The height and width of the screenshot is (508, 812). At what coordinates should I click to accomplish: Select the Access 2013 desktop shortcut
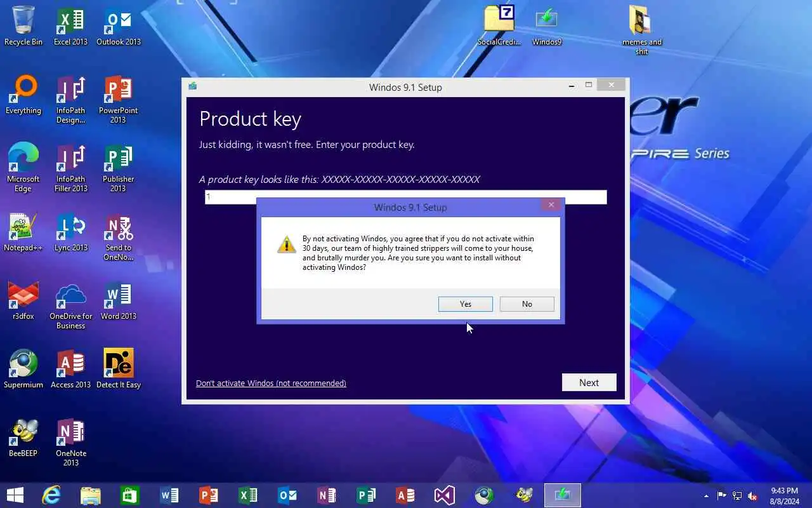click(71, 369)
